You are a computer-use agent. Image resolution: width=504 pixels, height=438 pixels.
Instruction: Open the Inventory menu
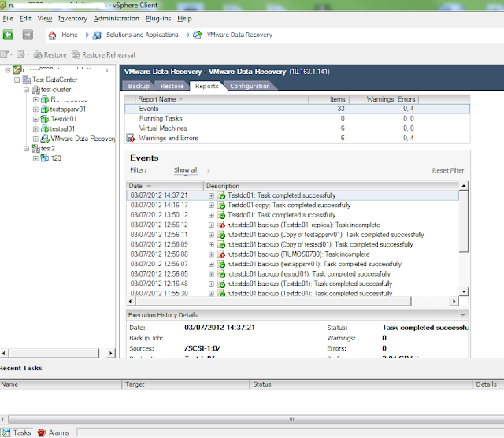pyautogui.click(x=72, y=19)
